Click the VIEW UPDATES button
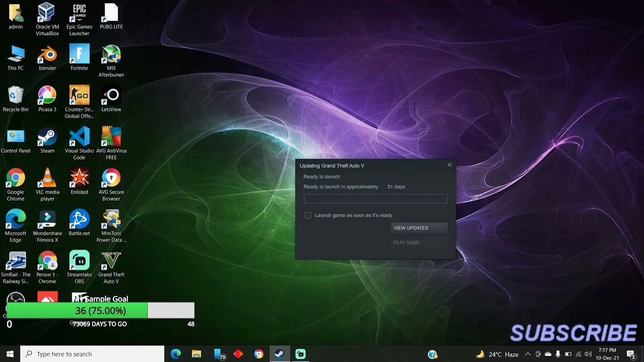This screenshot has width=644, height=362. point(420,228)
